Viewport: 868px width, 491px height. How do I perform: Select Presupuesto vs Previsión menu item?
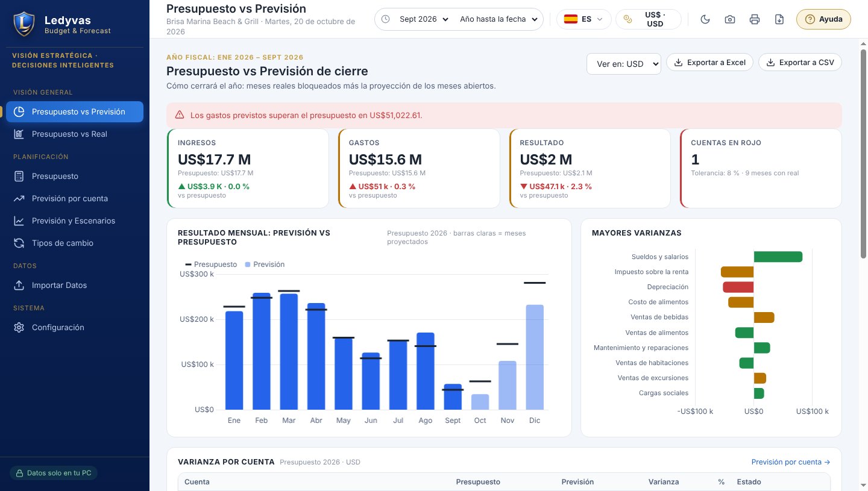pyautogui.click(x=75, y=112)
